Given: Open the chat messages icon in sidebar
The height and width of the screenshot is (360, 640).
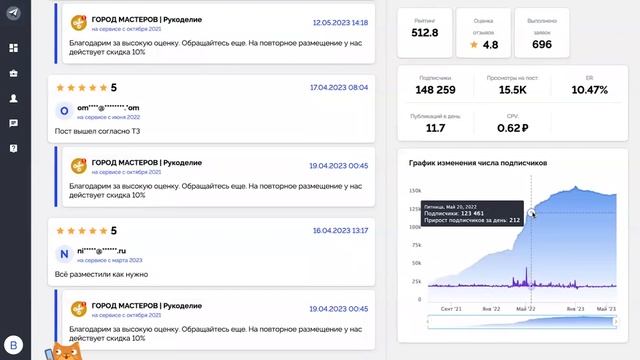Looking at the screenshot, I should [x=13, y=123].
